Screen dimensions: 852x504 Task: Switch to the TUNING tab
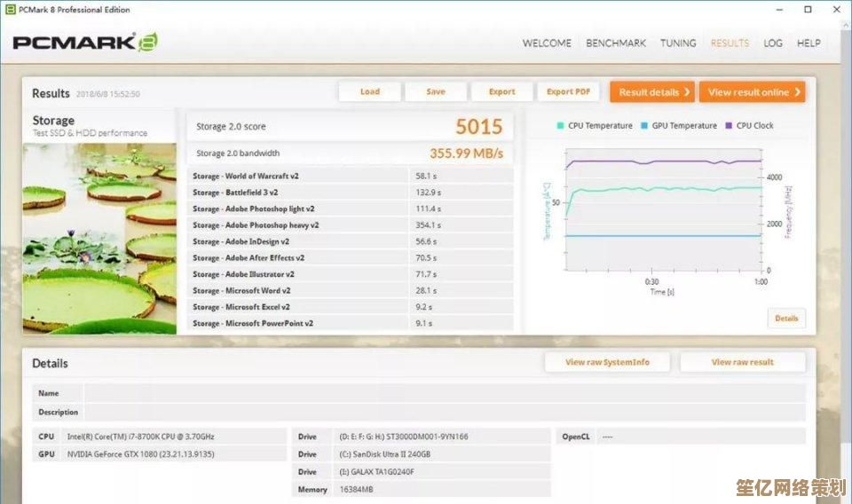[678, 43]
